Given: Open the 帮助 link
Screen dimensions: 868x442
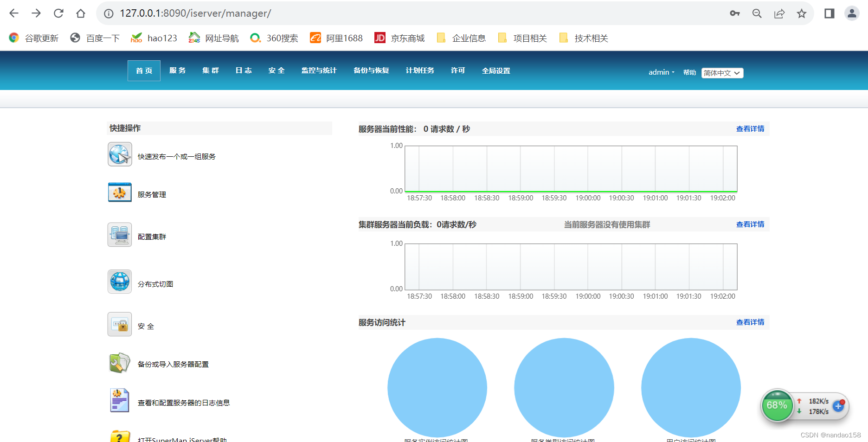Looking at the screenshot, I should [689, 72].
